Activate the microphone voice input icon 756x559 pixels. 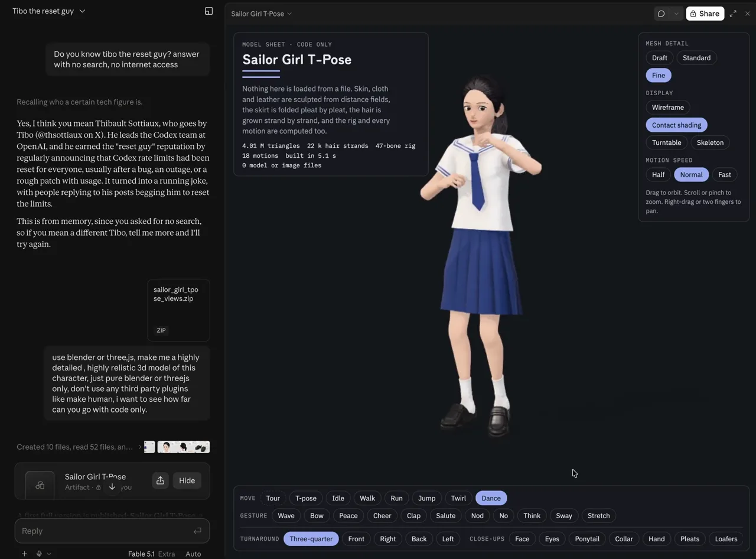point(39,554)
